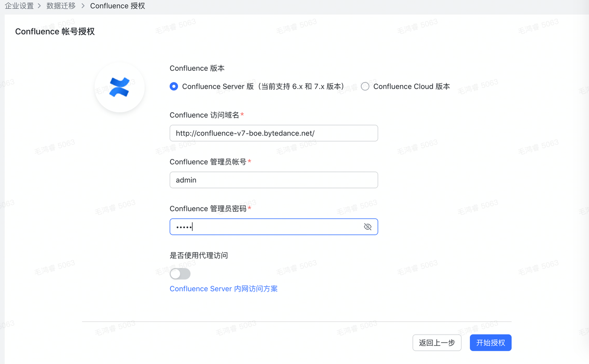Click the 是否使用代理访问 label
The width and height of the screenshot is (589, 364).
tap(199, 255)
